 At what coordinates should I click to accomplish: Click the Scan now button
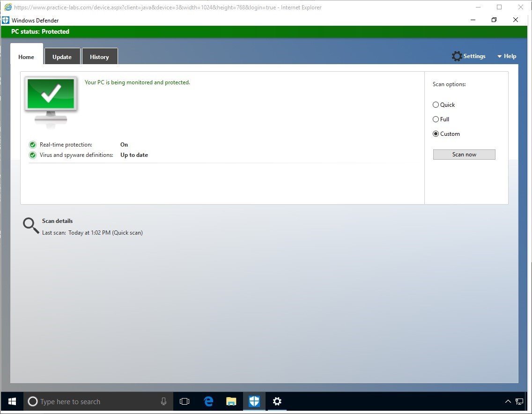464,155
